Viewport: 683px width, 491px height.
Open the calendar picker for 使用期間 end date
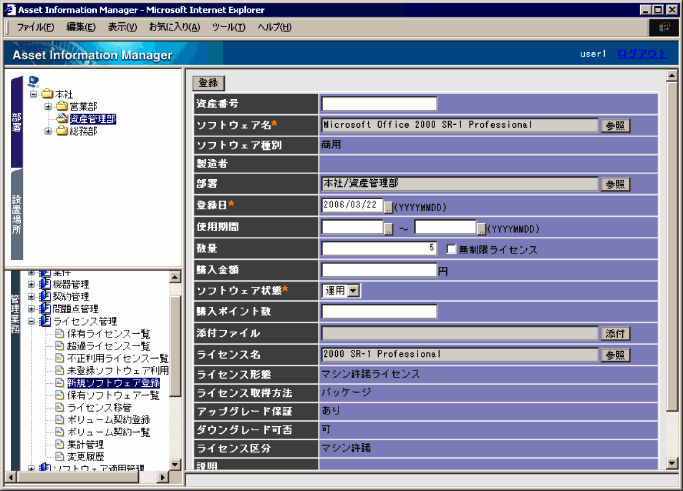tap(481, 229)
